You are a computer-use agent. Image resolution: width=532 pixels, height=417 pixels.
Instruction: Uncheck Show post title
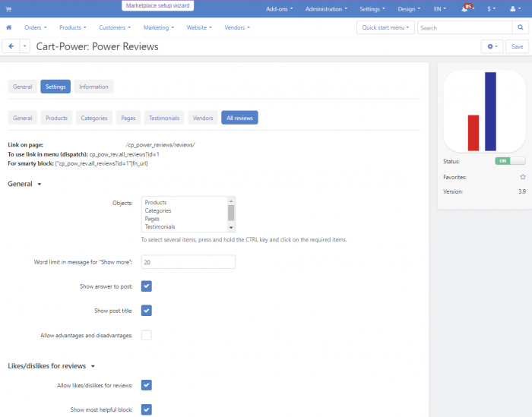pyautogui.click(x=147, y=311)
